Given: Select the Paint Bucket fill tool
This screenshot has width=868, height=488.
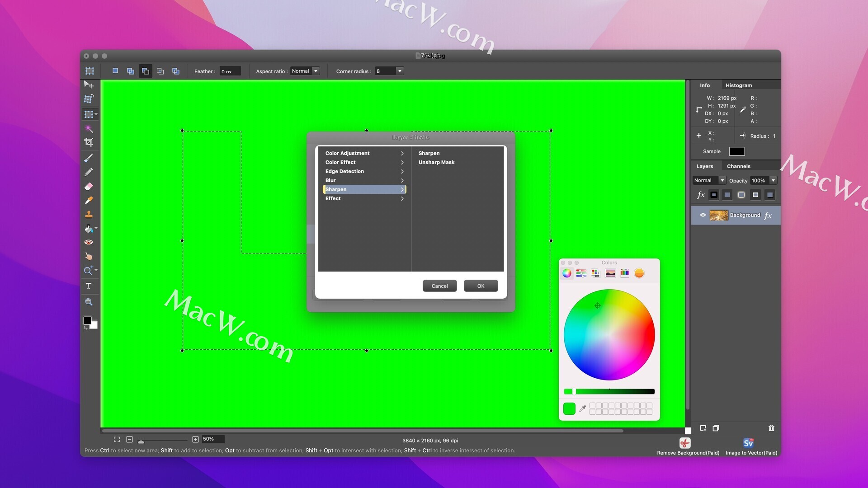Looking at the screenshot, I should 89,229.
